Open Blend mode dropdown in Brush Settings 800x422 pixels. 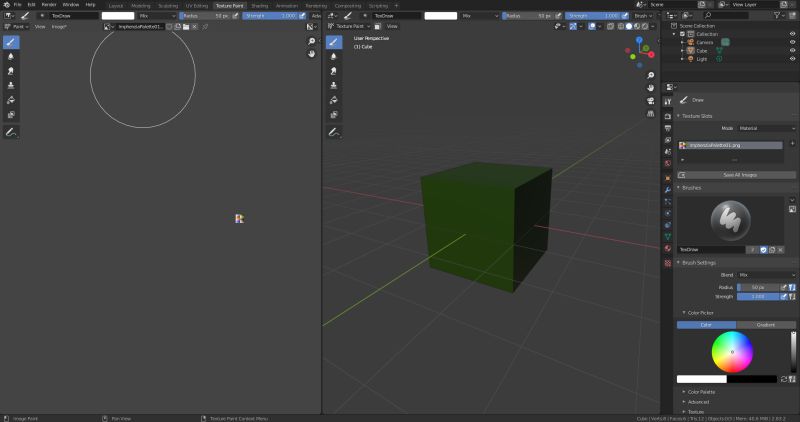click(766, 275)
